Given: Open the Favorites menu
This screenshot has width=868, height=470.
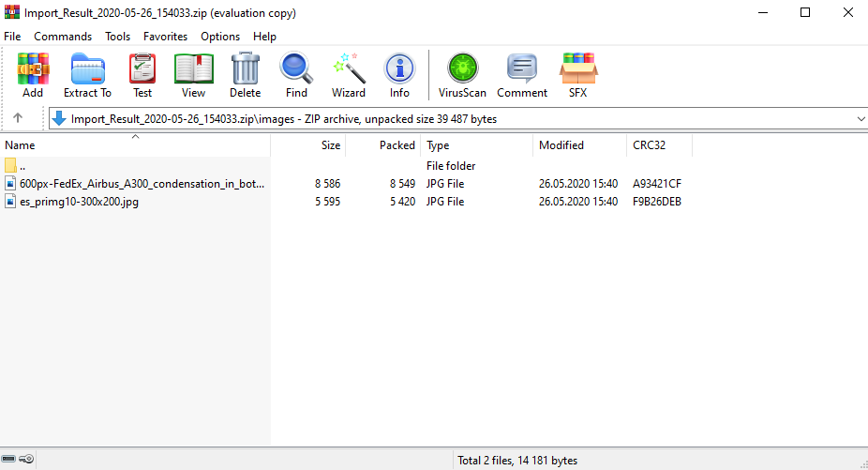Looking at the screenshot, I should (x=165, y=37).
